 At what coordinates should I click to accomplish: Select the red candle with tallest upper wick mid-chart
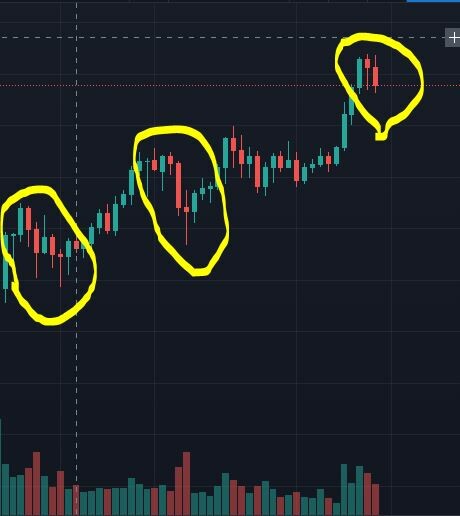coord(233,144)
